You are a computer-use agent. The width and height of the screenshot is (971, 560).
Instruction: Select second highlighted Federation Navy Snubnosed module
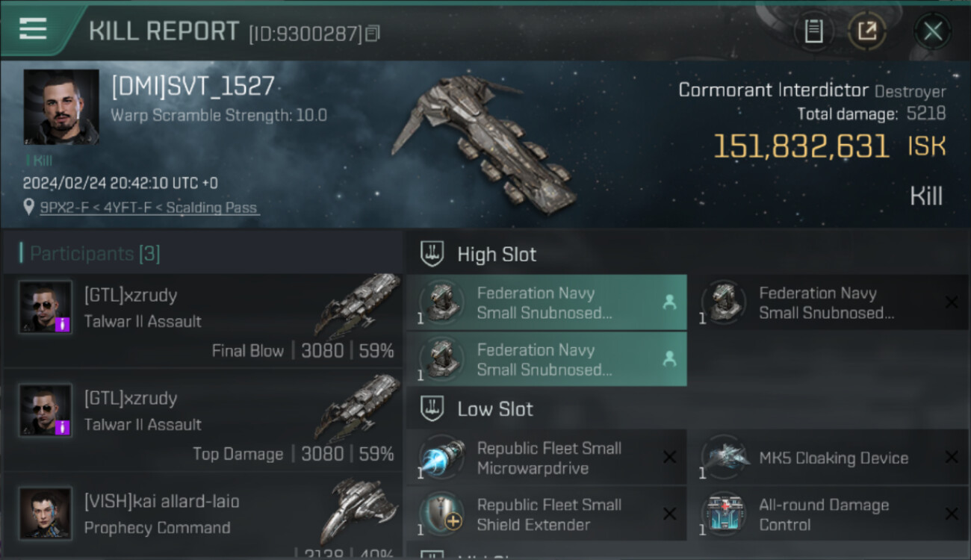546,360
